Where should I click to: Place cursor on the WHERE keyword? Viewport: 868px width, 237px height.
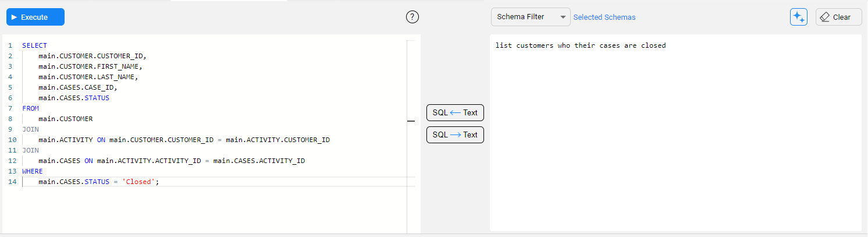pyautogui.click(x=32, y=171)
